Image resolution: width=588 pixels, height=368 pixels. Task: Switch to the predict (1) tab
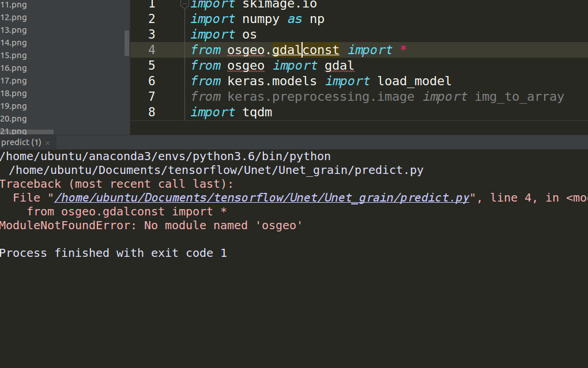tap(21, 142)
